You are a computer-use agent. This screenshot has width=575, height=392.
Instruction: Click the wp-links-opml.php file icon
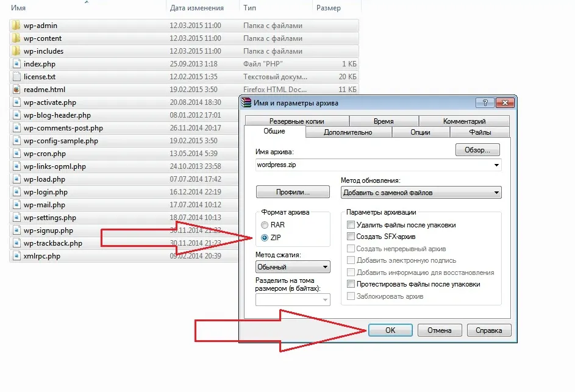click(x=16, y=166)
